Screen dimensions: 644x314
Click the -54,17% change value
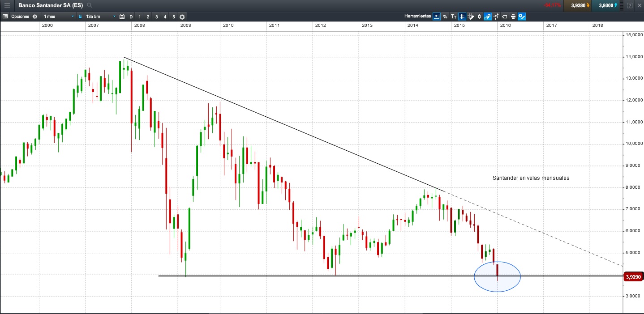coord(553,5)
